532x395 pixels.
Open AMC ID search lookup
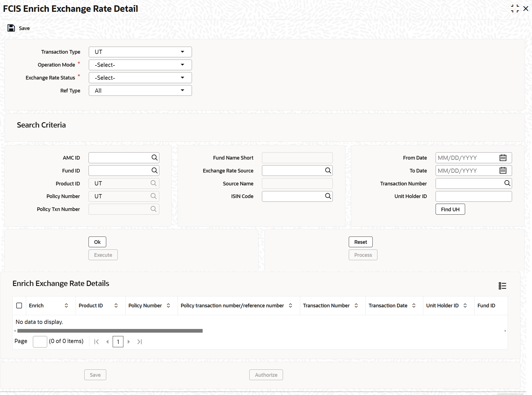pos(154,158)
